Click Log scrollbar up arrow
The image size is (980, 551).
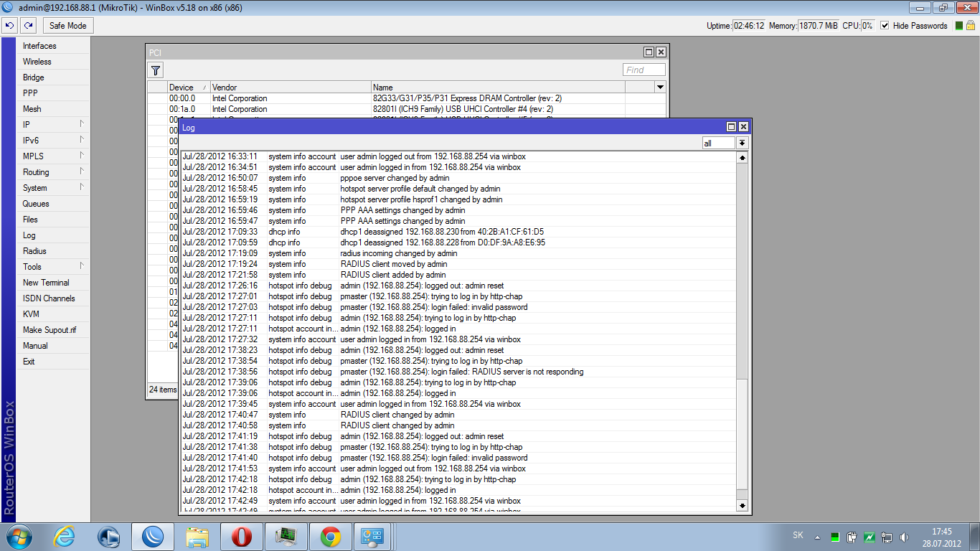point(743,157)
